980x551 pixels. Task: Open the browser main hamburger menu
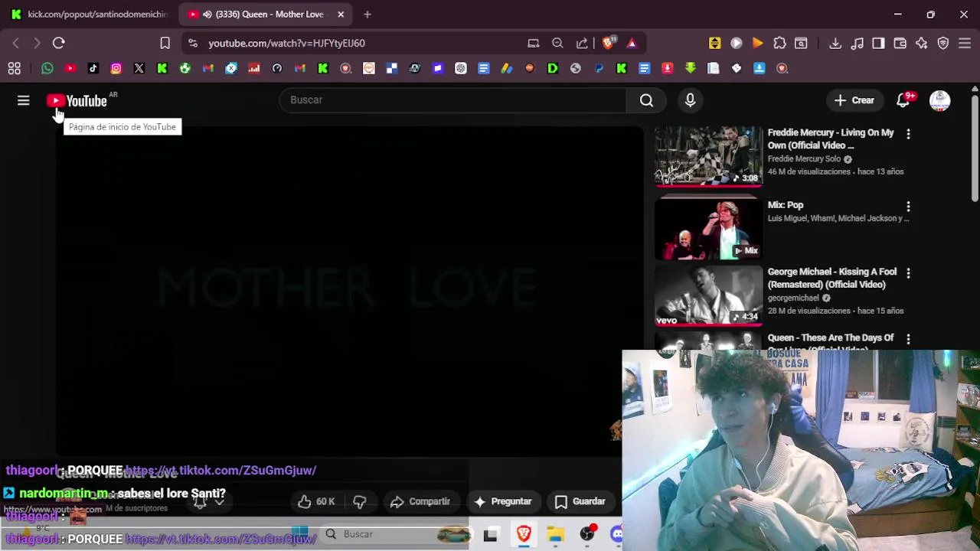(964, 44)
